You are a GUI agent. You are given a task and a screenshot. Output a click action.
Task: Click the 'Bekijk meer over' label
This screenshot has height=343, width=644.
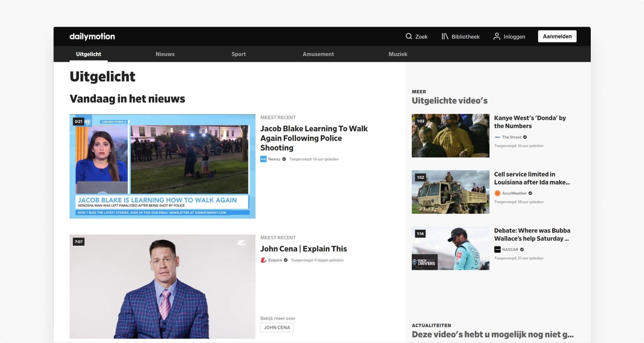point(278,319)
